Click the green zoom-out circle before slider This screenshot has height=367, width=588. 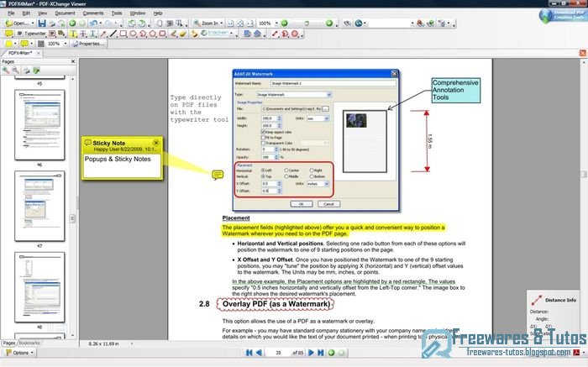point(284,24)
